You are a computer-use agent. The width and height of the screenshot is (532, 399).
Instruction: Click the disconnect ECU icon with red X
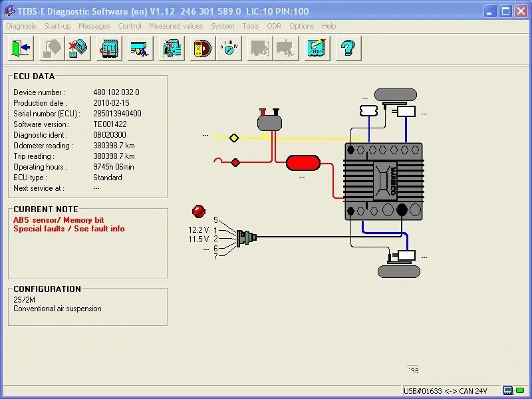coord(78,49)
